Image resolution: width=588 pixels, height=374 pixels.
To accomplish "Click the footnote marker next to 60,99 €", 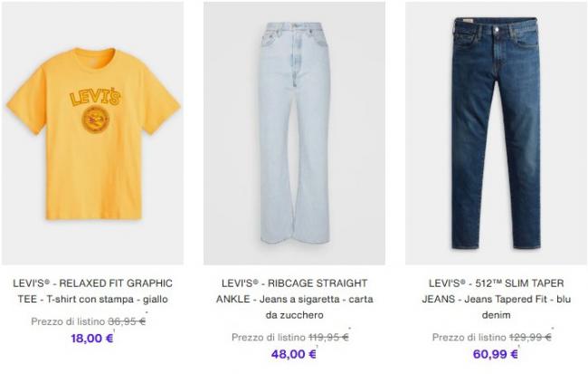I will (519, 346).
